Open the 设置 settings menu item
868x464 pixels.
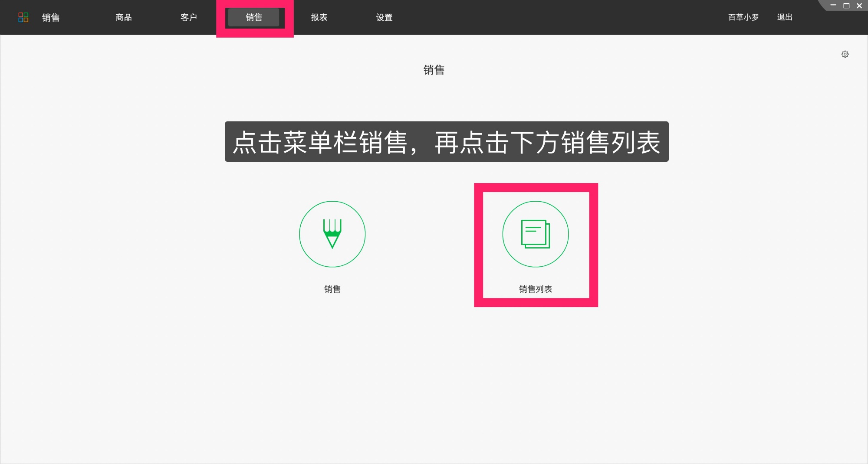click(384, 17)
